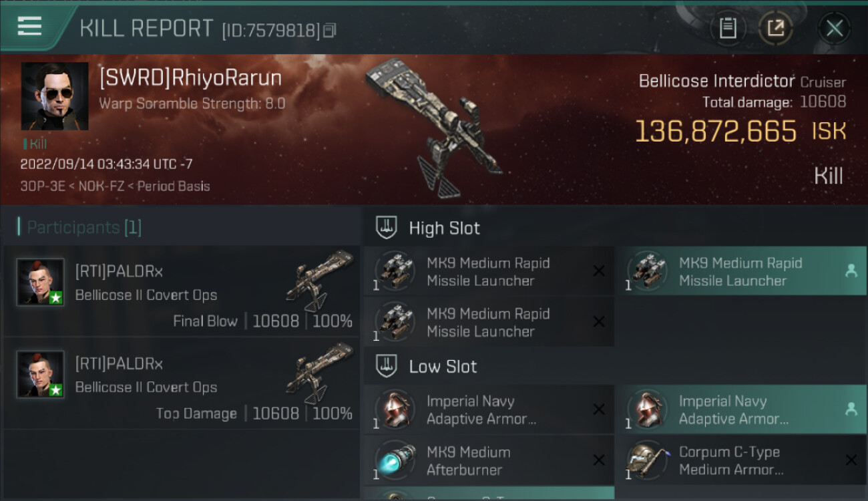This screenshot has height=501, width=868.
Task: Click the Low Slot section icon
Action: tap(387, 365)
